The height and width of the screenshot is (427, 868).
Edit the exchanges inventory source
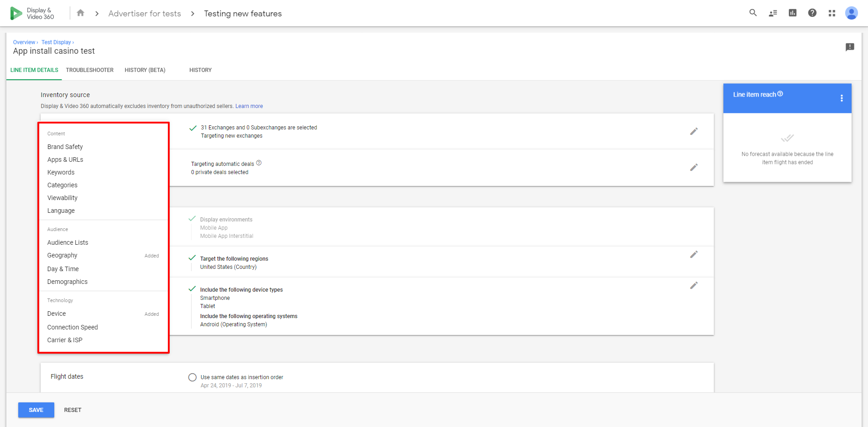(x=693, y=131)
